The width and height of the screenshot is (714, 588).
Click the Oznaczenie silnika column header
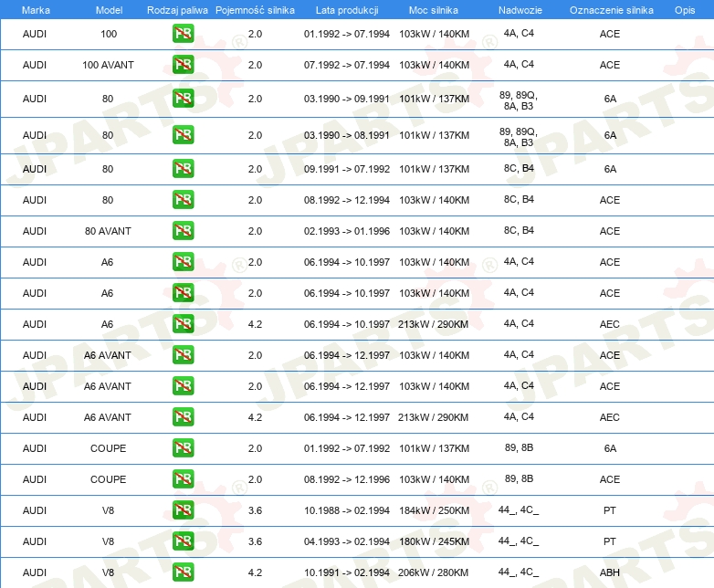(x=611, y=10)
